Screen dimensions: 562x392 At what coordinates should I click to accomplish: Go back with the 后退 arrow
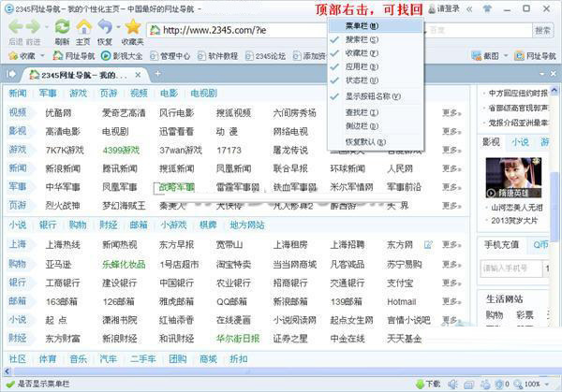click(15, 27)
